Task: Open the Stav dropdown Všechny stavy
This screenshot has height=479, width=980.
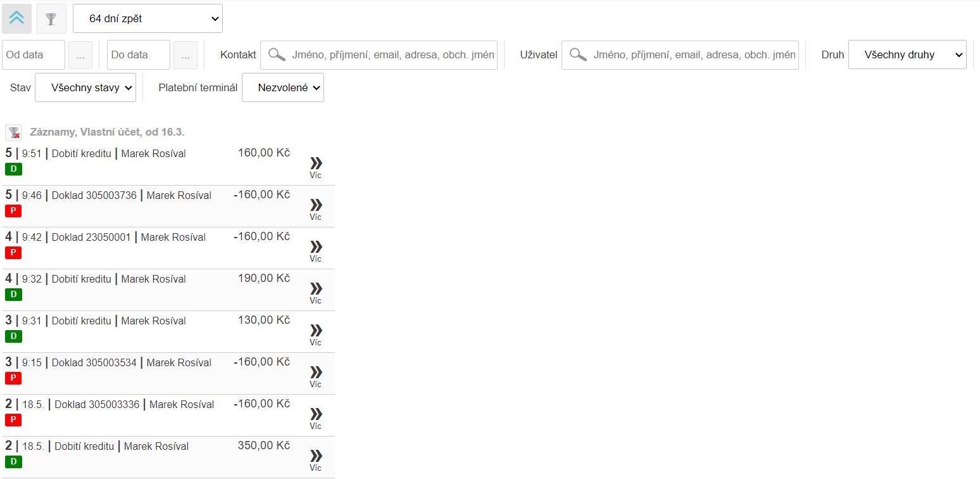Action: [x=85, y=87]
